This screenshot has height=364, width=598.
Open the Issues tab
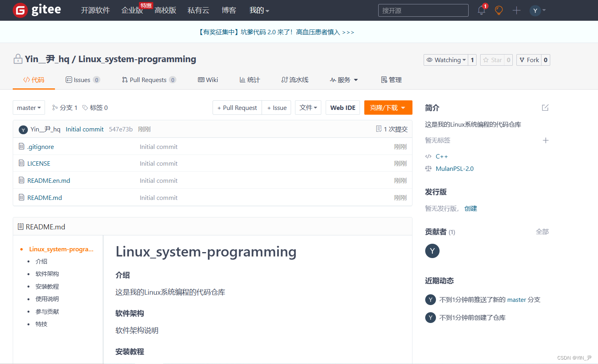point(83,80)
